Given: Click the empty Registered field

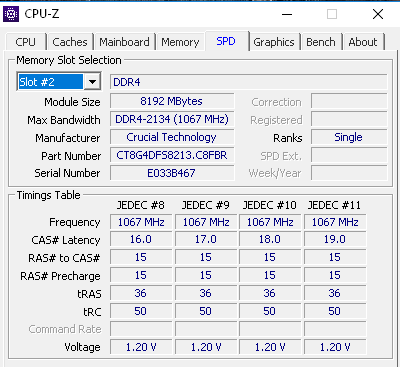Looking at the screenshot, I should point(349,119).
